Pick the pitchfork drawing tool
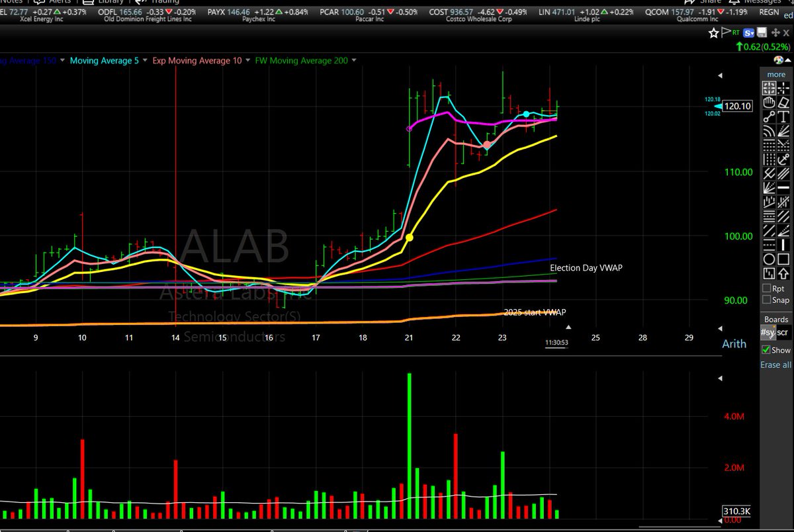The height and width of the screenshot is (532, 794). point(769,173)
